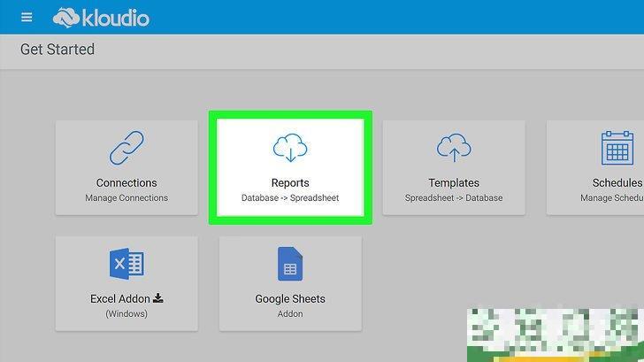Click the Get Started page heading
The image size is (644, 362).
point(57,50)
